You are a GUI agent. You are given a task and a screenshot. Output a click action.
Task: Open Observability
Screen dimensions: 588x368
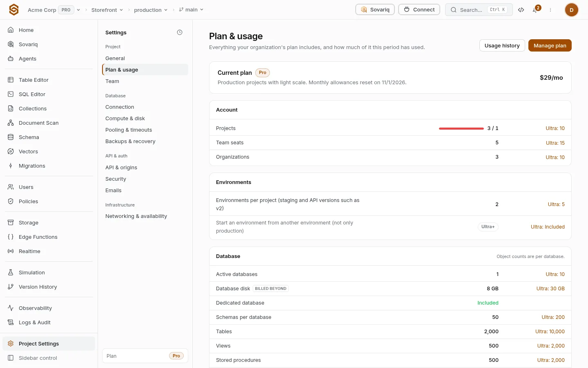[x=49, y=308]
